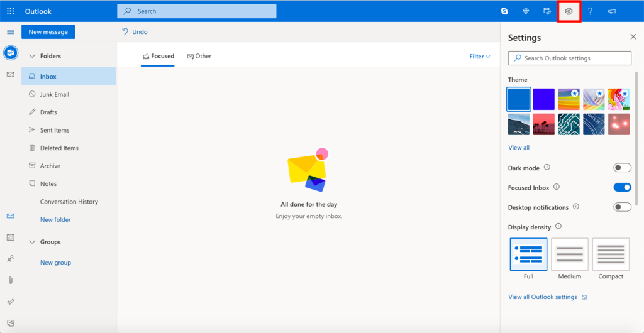This screenshot has width=644, height=333.
Task: Select the pink bokeh lights theme
Action: point(619,124)
